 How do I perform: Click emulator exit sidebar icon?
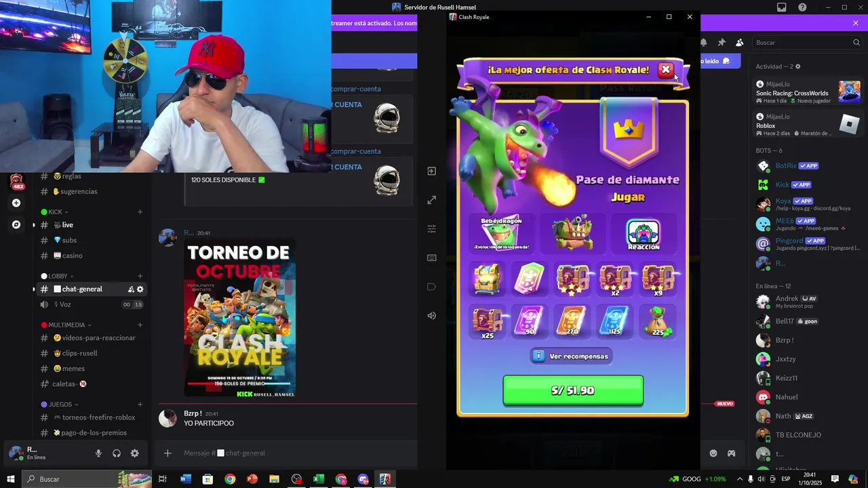431,171
